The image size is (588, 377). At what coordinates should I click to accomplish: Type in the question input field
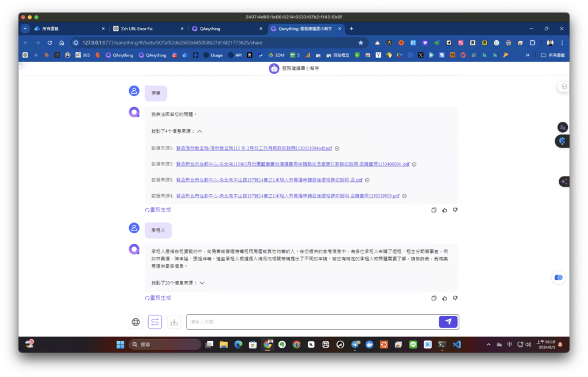(313, 322)
